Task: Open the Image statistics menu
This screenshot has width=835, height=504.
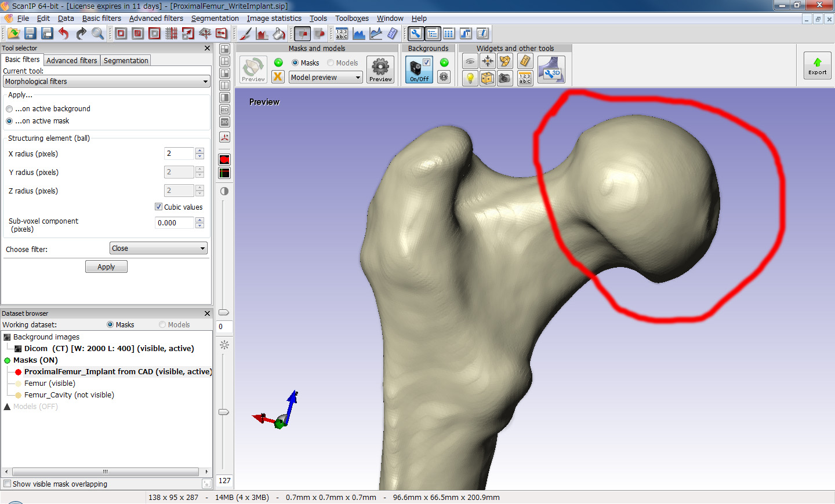Action: click(x=274, y=19)
